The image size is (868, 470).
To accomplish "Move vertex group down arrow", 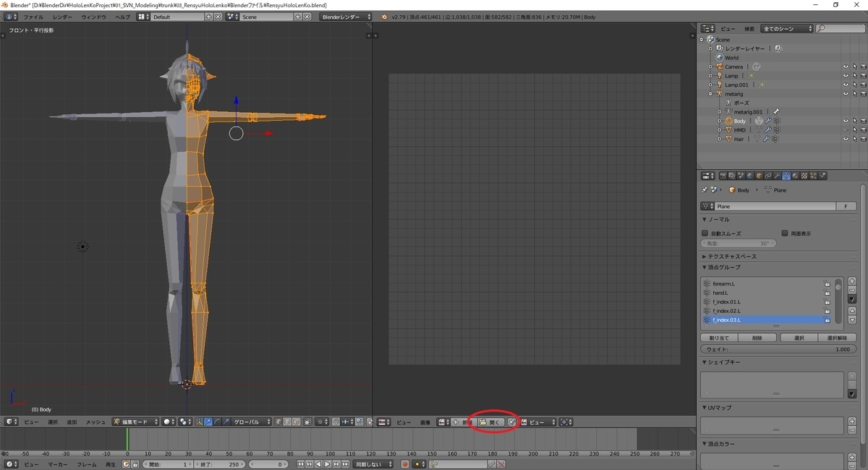I will pyautogui.click(x=852, y=320).
